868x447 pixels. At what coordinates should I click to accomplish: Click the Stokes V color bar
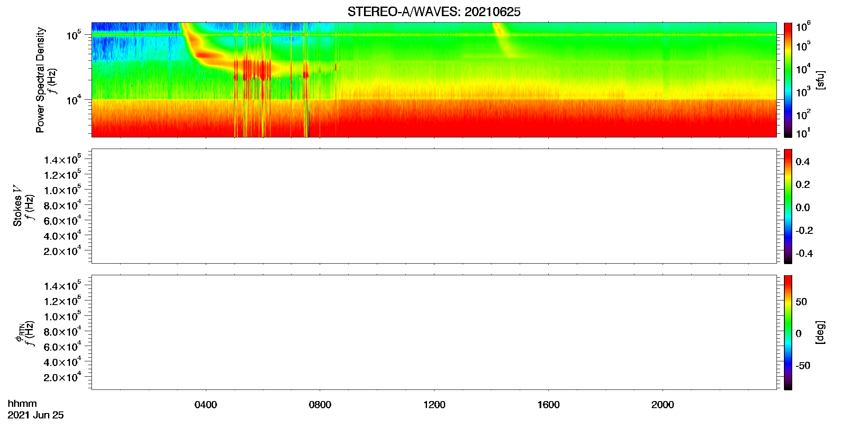(x=788, y=206)
